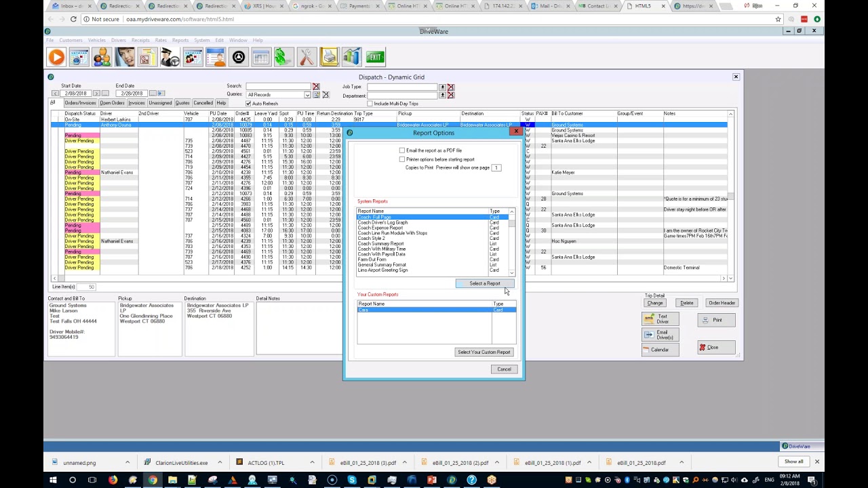This screenshot has height=488, width=868.
Task: Click the Print button in Dispatch window
Action: click(715, 320)
